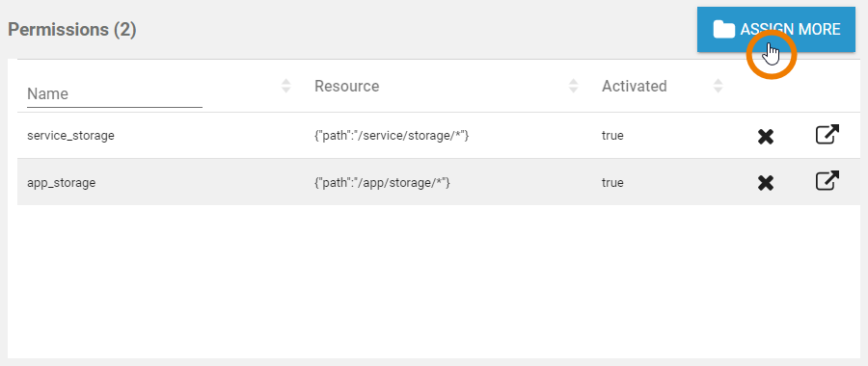868x366 pixels.
Task: Sort the table by Activated column arrows
Action: (718, 86)
